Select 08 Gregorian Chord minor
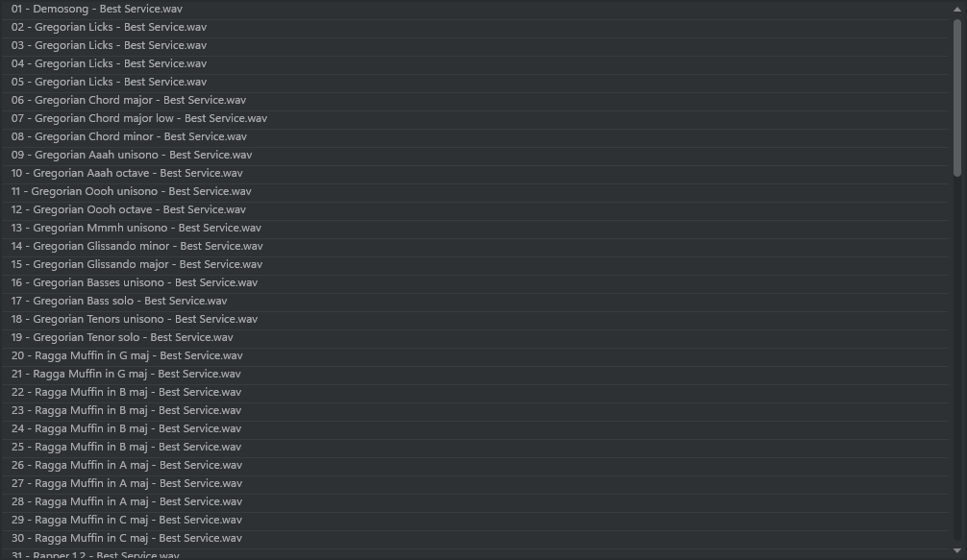Viewport: 967px width, 560px height. (129, 136)
